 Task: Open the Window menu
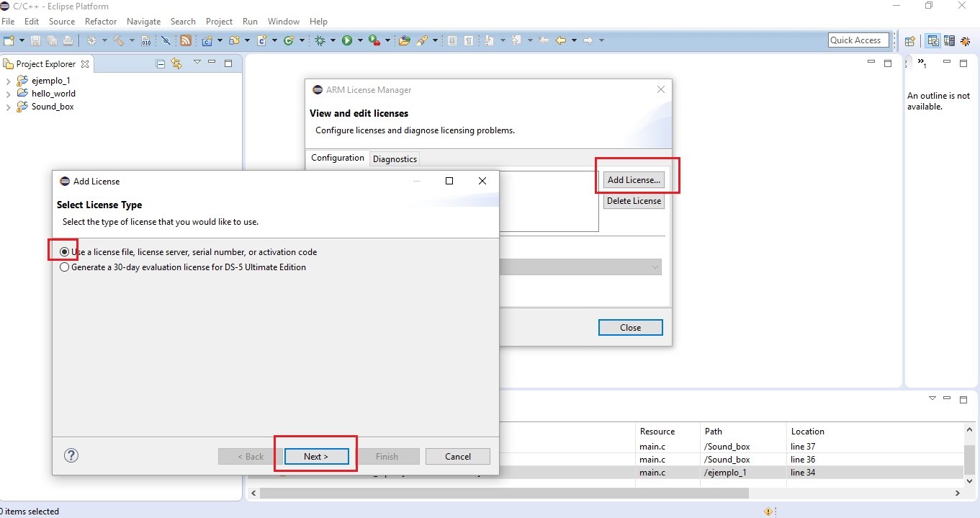click(x=283, y=22)
